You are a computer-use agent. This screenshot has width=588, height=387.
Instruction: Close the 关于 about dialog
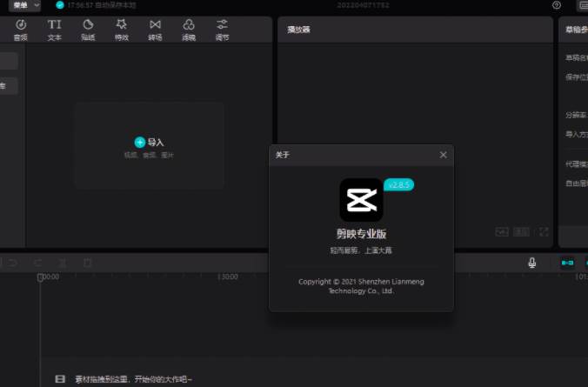[444, 155]
